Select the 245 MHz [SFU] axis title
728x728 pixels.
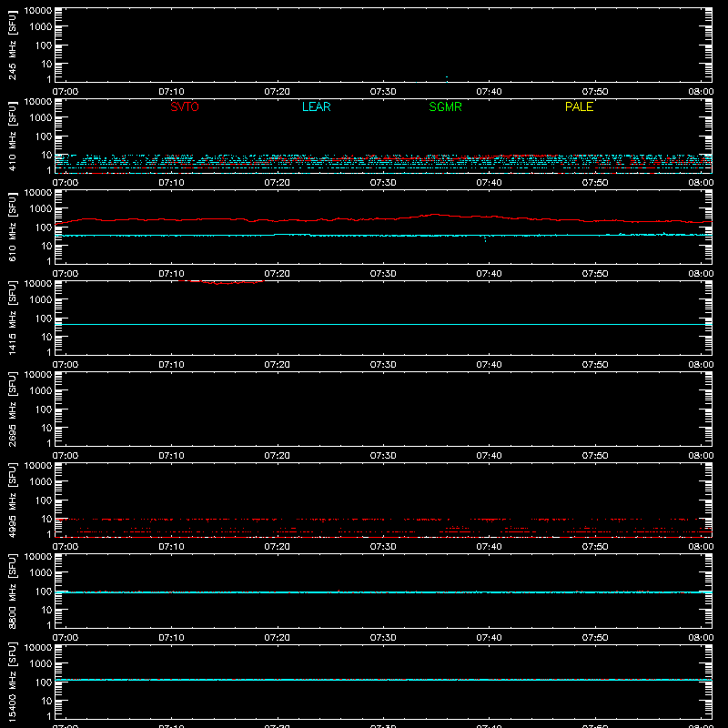coord(12,45)
